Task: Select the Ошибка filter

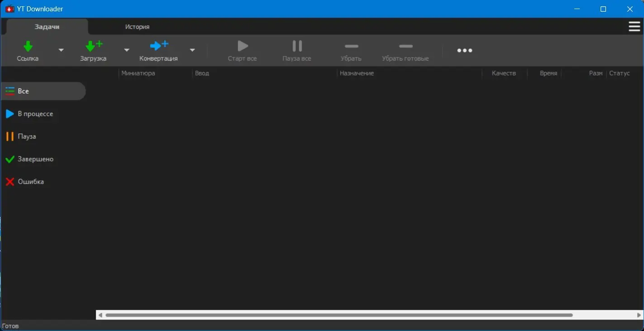Action: coord(31,181)
